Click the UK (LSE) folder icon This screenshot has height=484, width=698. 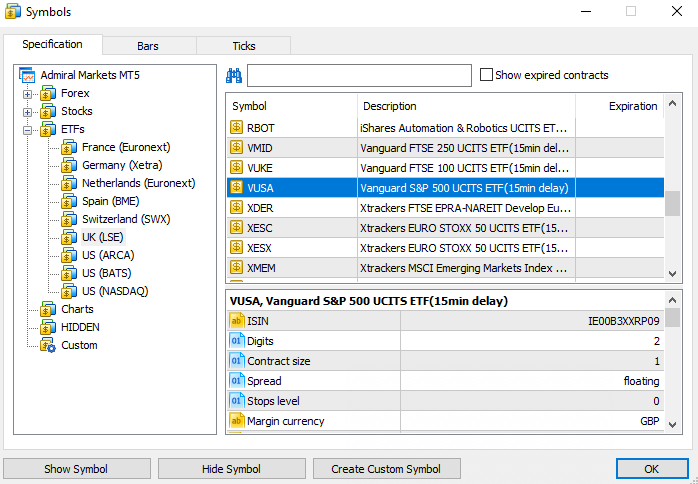tap(69, 237)
